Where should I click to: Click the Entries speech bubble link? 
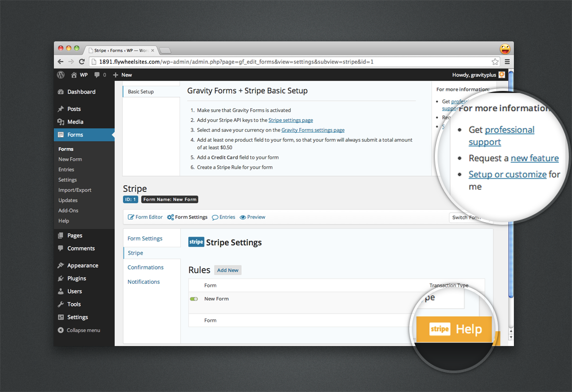[x=223, y=217]
